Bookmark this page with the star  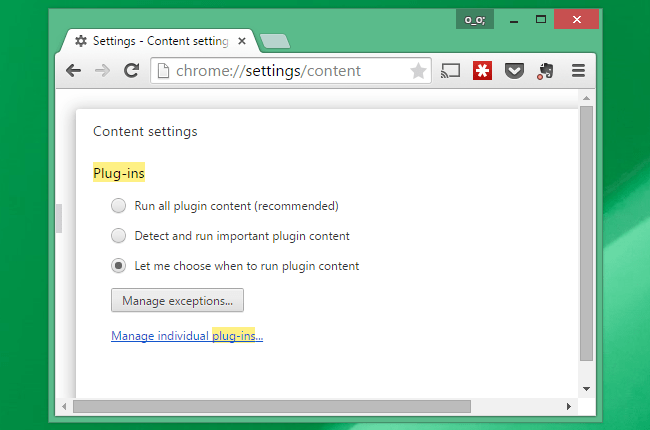point(418,71)
